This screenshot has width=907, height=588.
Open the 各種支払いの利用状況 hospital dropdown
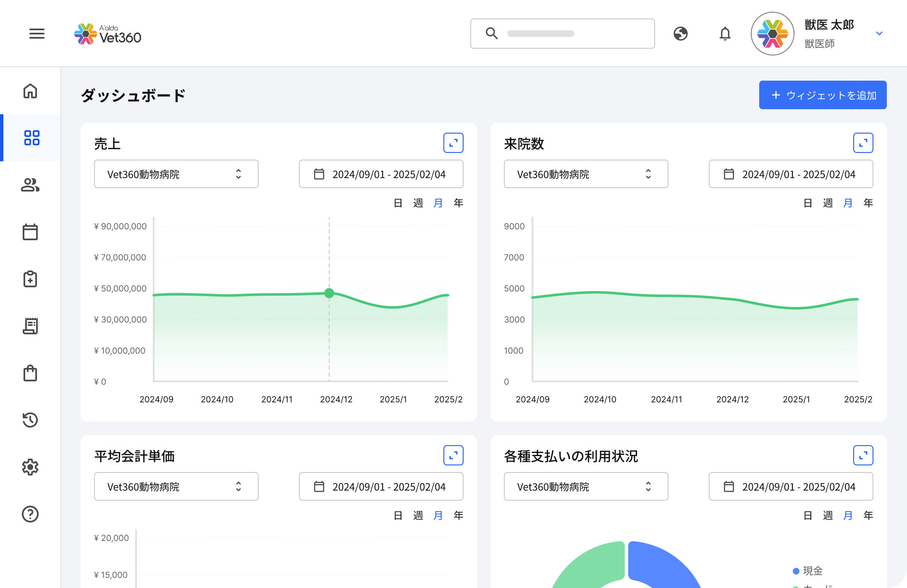click(586, 486)
